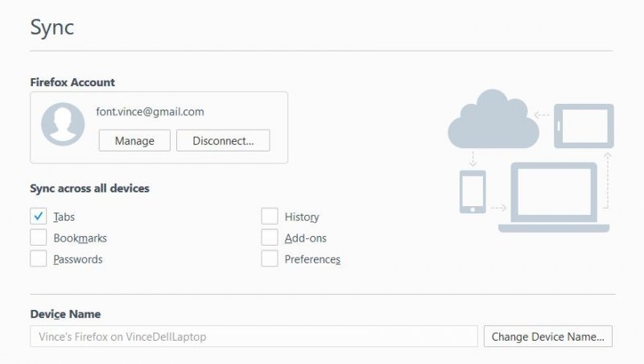
Task: Click the font.vince@gmail.com email text
Action: pyautogui.click(x=150, y=112)
